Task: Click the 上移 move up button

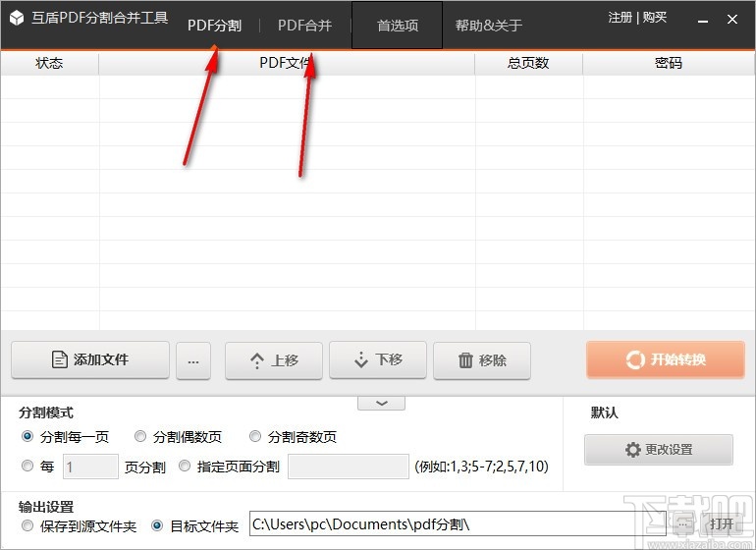Action: [274, 360]
